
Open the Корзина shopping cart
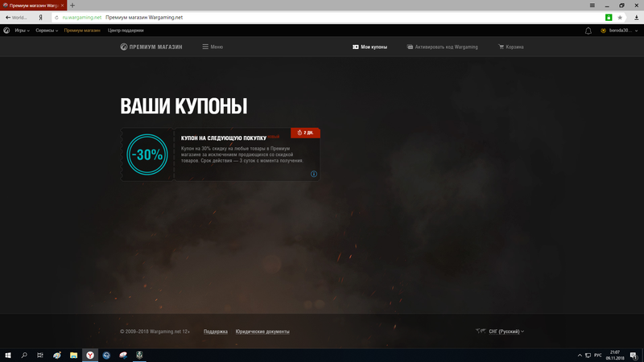[511, 47]
